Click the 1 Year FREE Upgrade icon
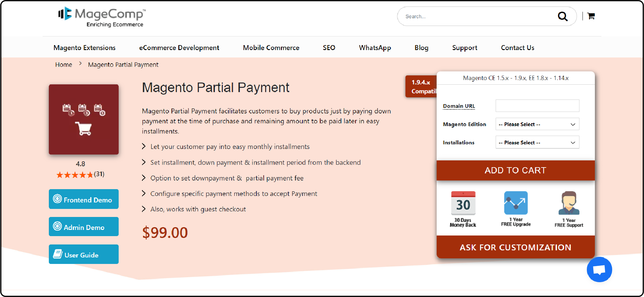Image resolution: width=644 pixels, height=297 pixels. tap(516, 203)
